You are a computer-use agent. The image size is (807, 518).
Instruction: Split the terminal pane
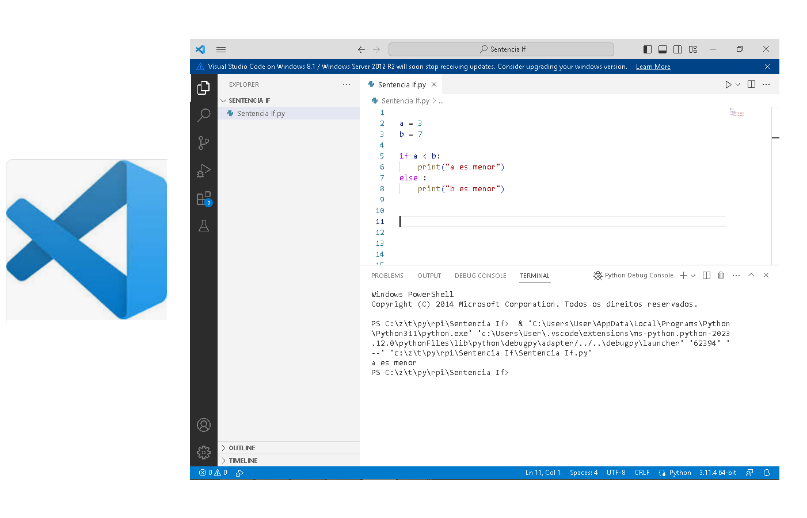pos(707,275)
